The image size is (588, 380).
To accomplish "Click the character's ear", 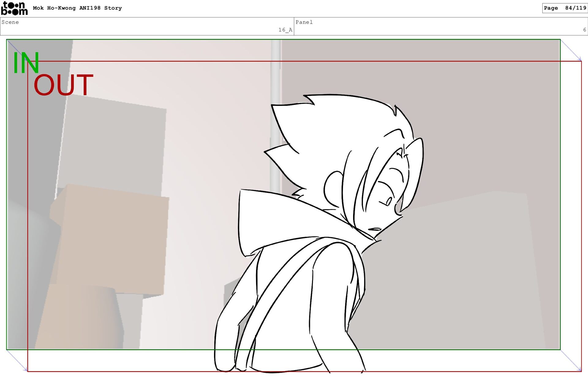I will [333, 189].
